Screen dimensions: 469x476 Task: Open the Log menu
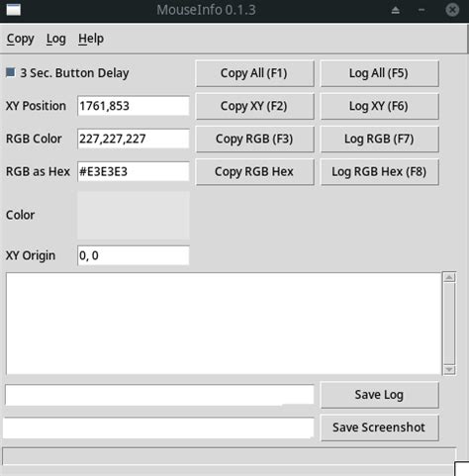[x=56, y=39]
